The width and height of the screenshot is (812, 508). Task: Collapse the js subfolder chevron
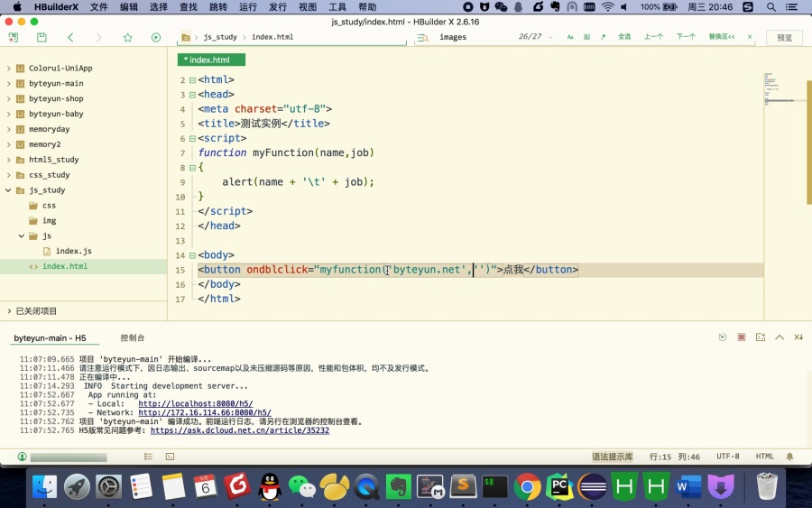22,236
